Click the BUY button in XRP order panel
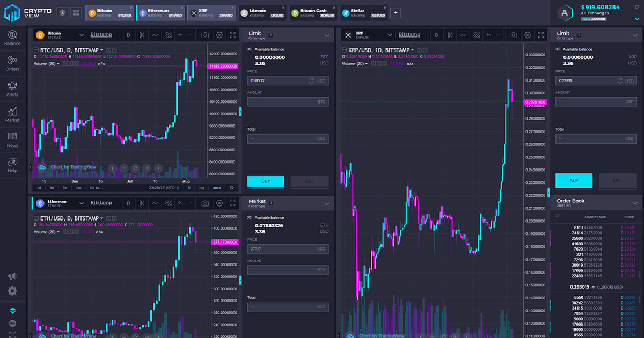The image size is (644, 338). pos(574,181)
